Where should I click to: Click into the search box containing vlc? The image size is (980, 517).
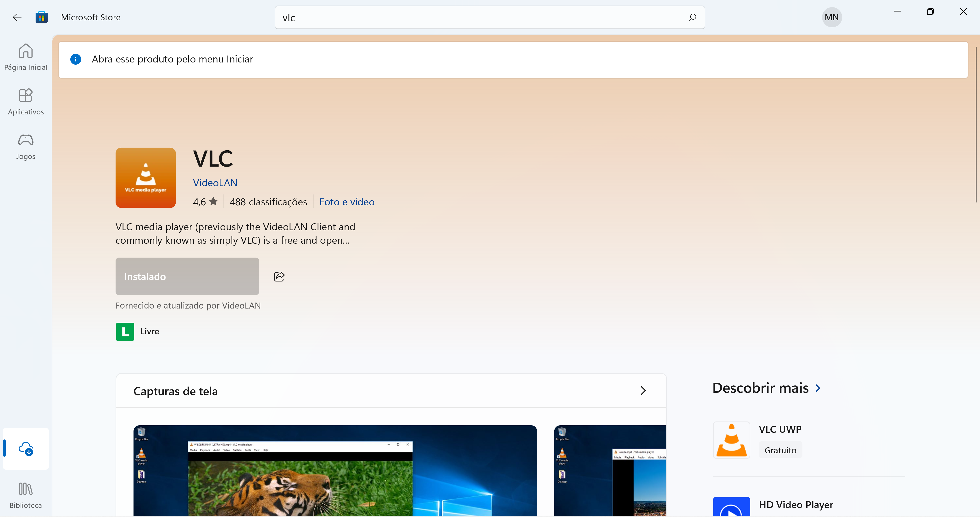tap(490, 17)
